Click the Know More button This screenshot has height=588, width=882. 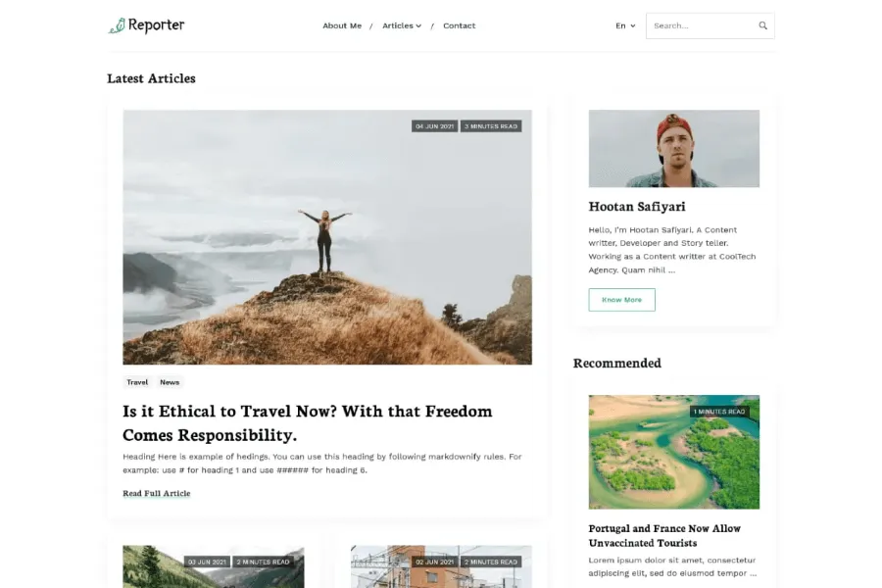621,300
